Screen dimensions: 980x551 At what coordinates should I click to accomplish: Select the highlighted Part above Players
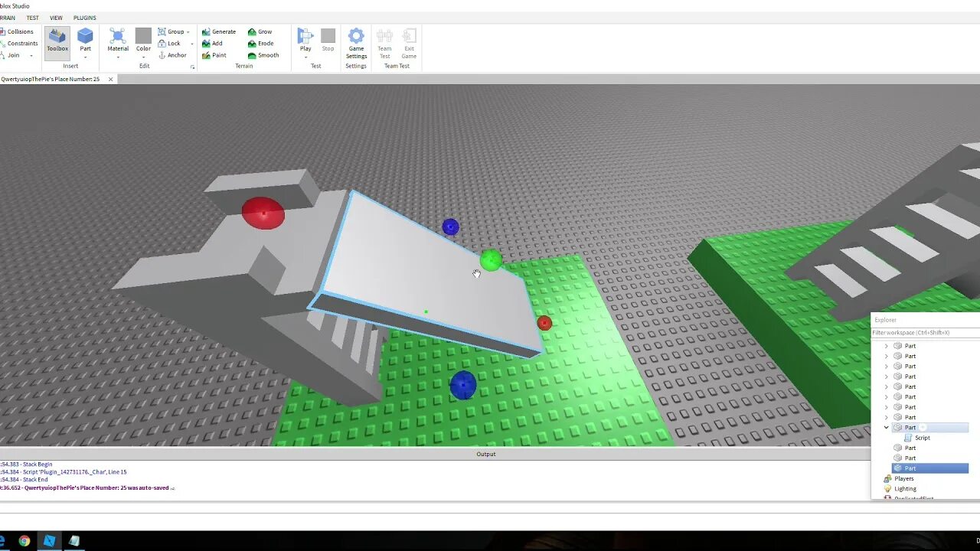(x=930, y=468)
